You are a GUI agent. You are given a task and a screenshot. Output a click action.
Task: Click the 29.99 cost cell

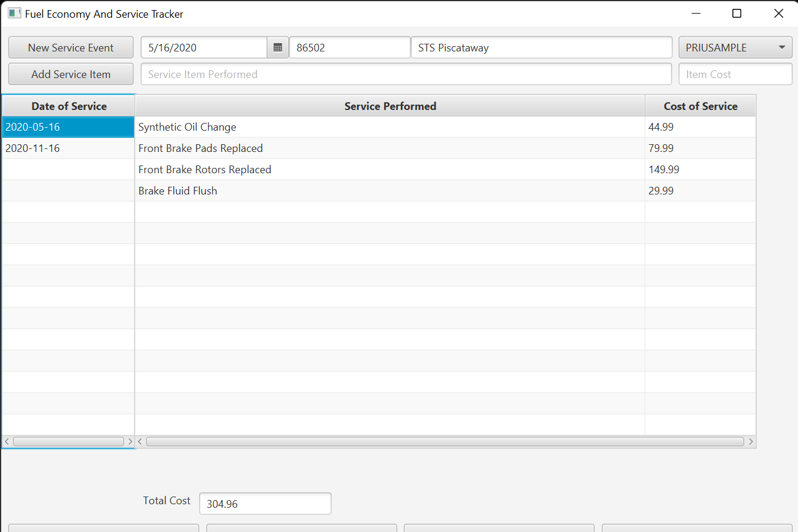[700, 191]
